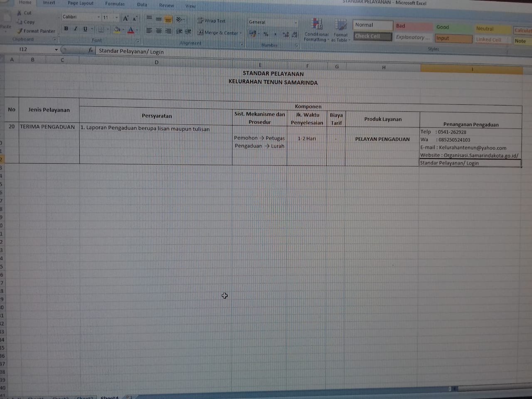Toggle Merge & Center

coord(217,32)
